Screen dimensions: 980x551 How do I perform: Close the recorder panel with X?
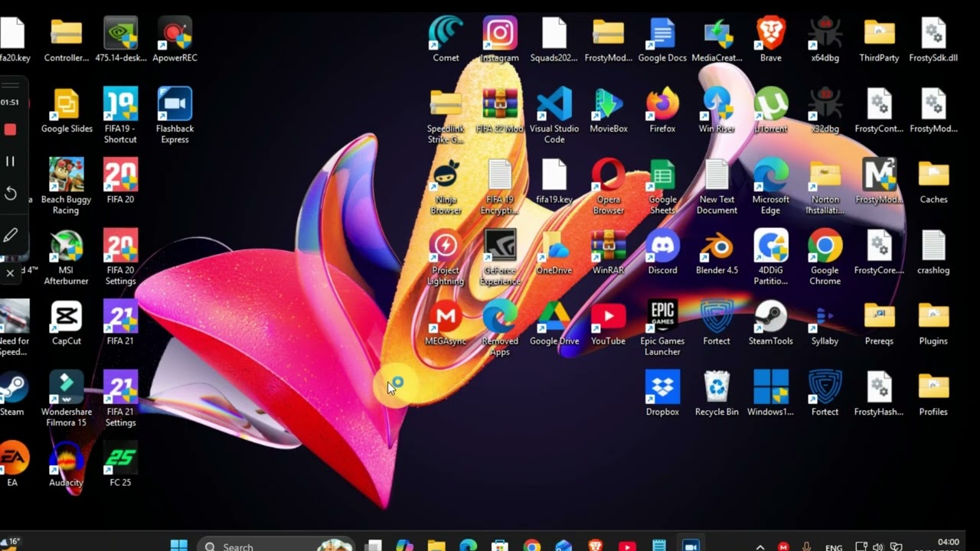pos(10,272)
